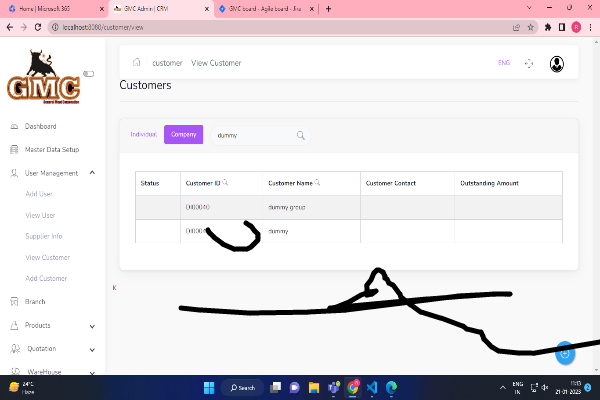This screenshot has width=600, height=400.
Task: Open Visual Studio Code from the taskbar
Action: pyautogui.click(x=371, y=387)
